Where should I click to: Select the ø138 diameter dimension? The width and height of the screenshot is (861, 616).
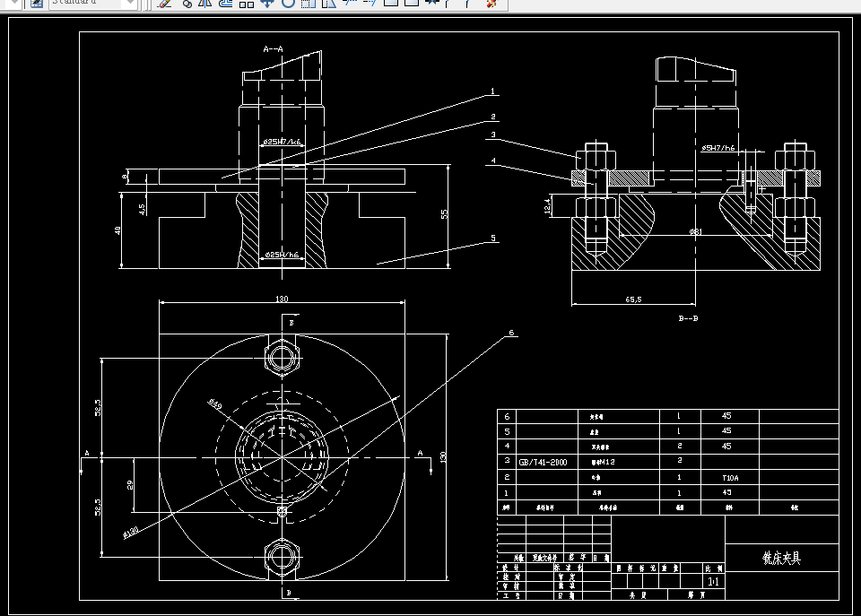pyautogui.click(x=131, y=533)
